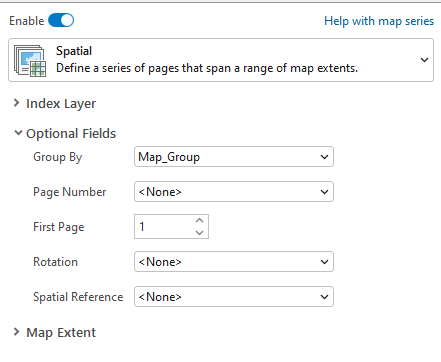The image size is (441, 362).
Task: Open the Group By dropdown
Action: [x=234, y=157]
